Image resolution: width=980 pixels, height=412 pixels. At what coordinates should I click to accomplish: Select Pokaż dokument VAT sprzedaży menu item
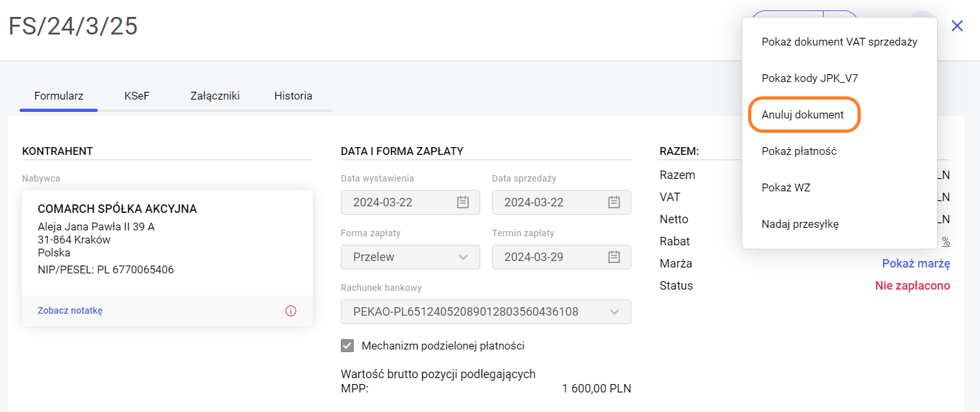pyautogui.click(x=839, y=42)
